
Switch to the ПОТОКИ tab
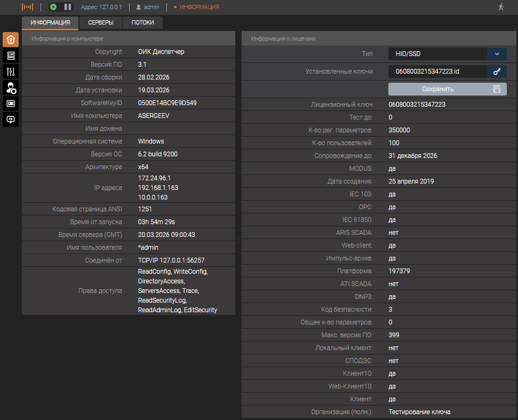point(143,23)
